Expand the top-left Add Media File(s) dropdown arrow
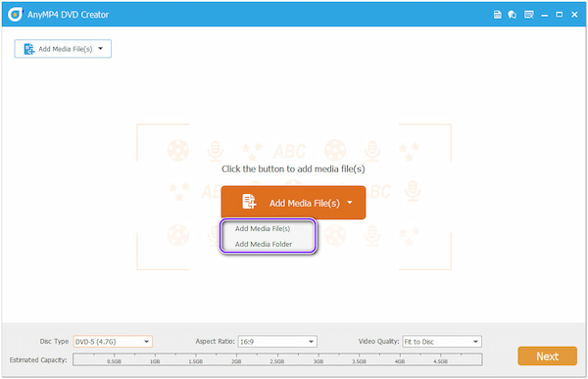588x379 pixels. tap(101, 48)
